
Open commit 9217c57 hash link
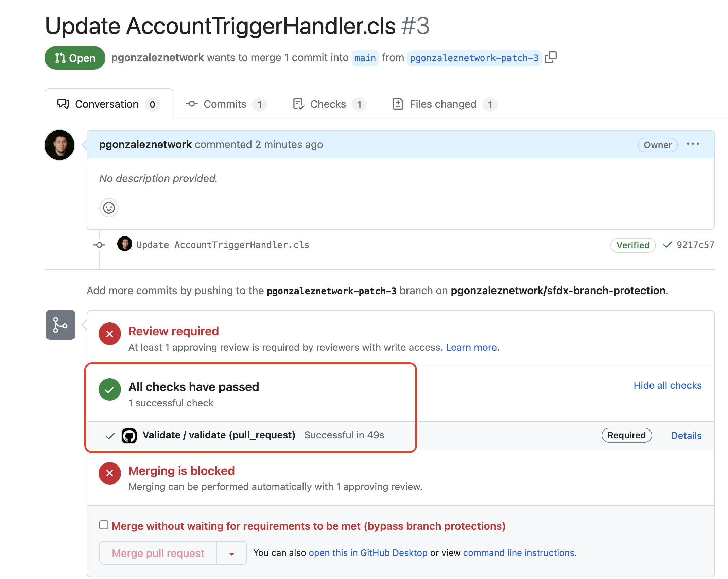(x=695, y=245)
